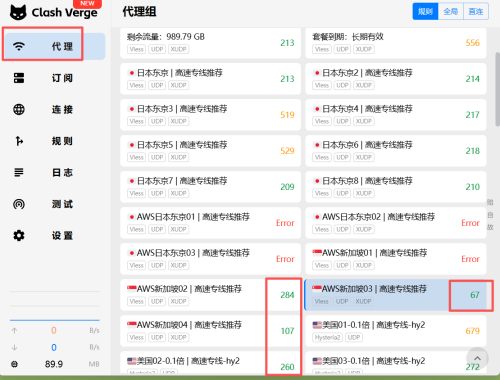Open the 日志 logs page
Viewport: 500px width, 380px height.
(x=55, y=172)
